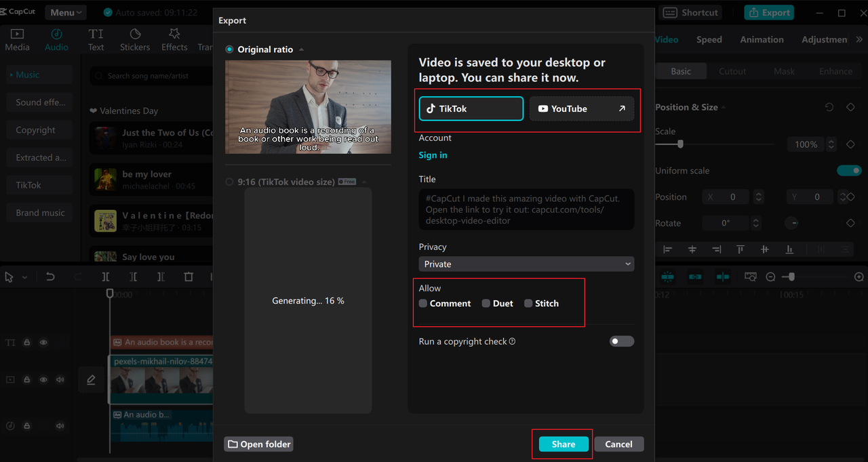868x462 pixels.
Task: Hide the video track with eye icon
Action: (43, 380)
